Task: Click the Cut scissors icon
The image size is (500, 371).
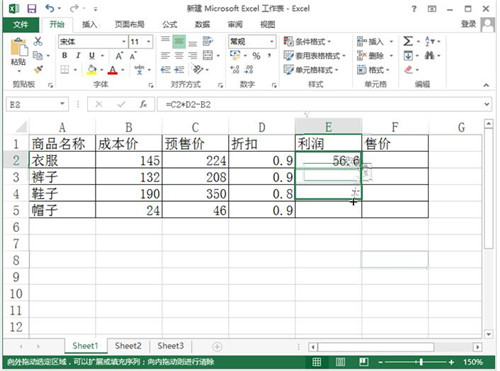Action: click(x=38, y=41)
